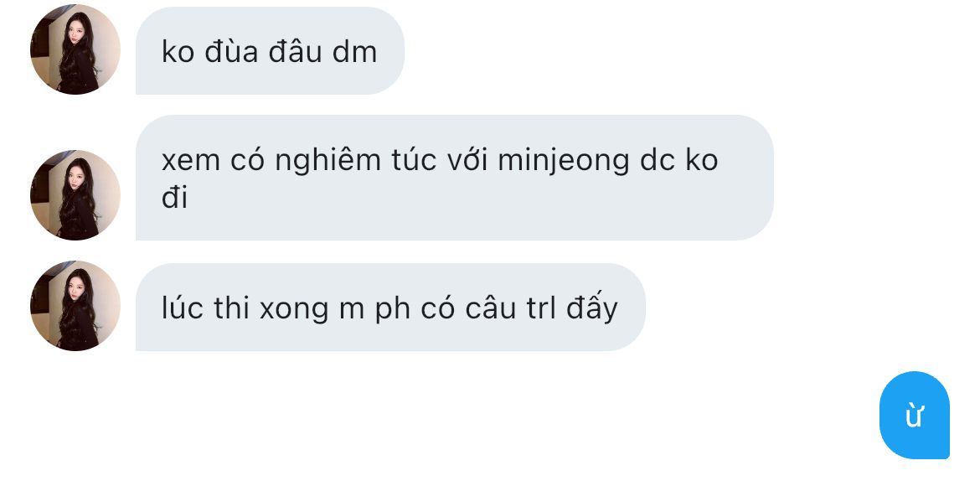Click the word "đùa" in the first message

pos(231,51)
